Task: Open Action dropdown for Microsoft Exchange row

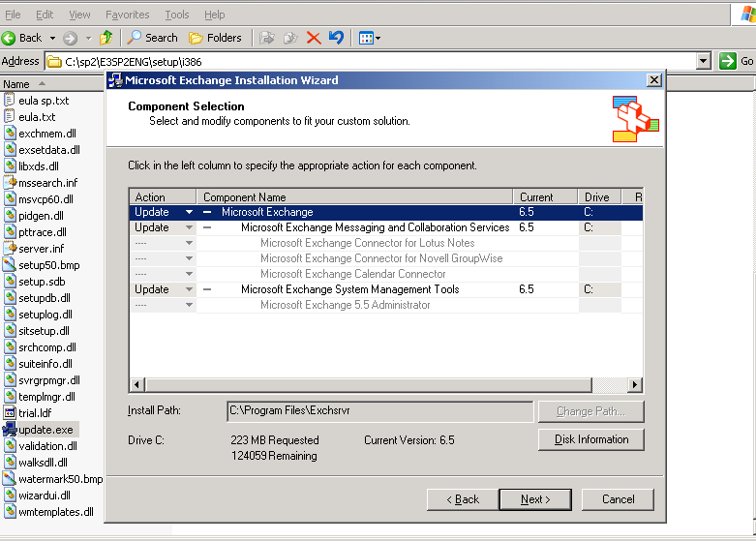Action: 189,212
